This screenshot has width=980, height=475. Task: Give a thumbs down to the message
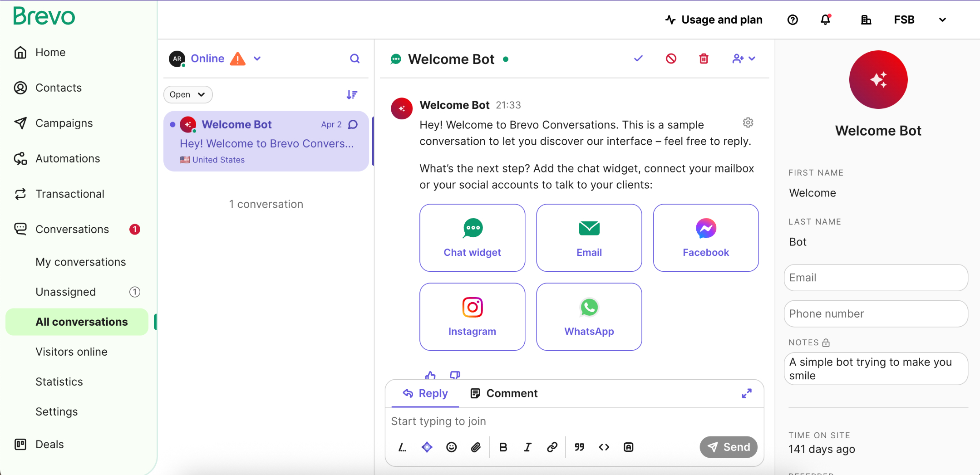[455, 375]
